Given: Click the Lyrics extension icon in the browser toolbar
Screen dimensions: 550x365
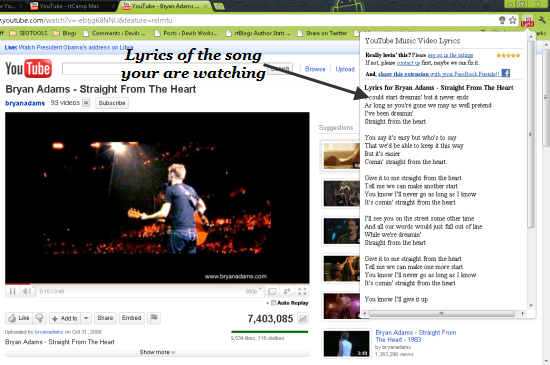Looking at the screenshot, I should pyautogui.click(x=527, y=20).
